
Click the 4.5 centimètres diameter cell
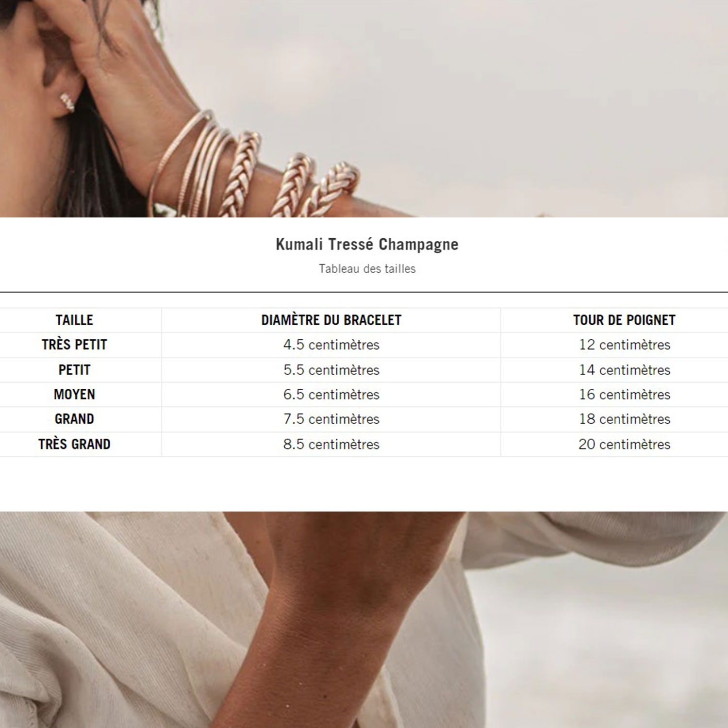point(331,345)
